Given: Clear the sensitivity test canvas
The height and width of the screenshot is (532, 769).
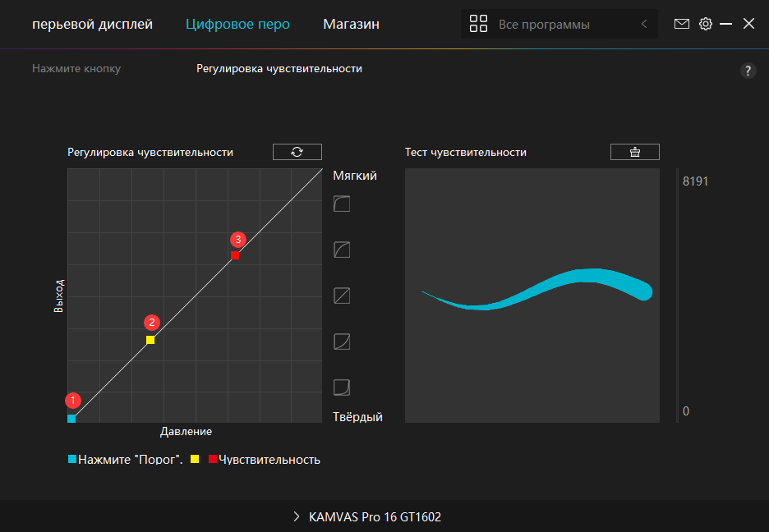Looking at the screenshot, I should tap(634, 152).
